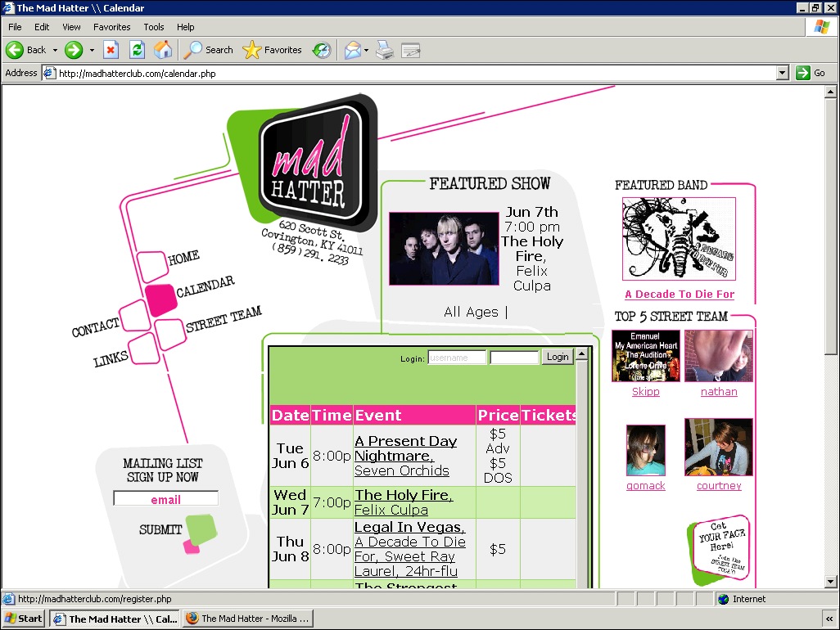
Task: Click the Edit page icon in toolbar
Action: (410, 50)
